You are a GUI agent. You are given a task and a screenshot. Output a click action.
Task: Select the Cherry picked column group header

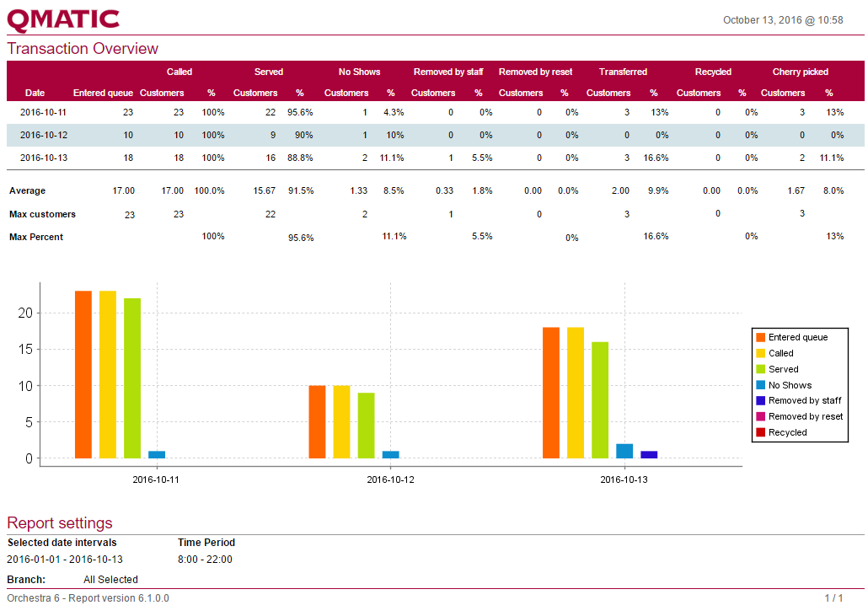pyautogui.click(x=800, y=72)
